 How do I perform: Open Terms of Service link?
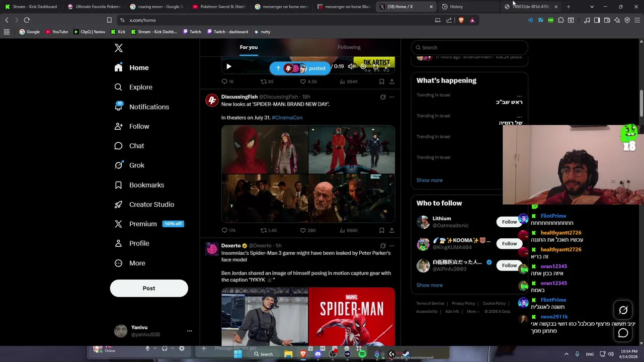tap(430, 303)
